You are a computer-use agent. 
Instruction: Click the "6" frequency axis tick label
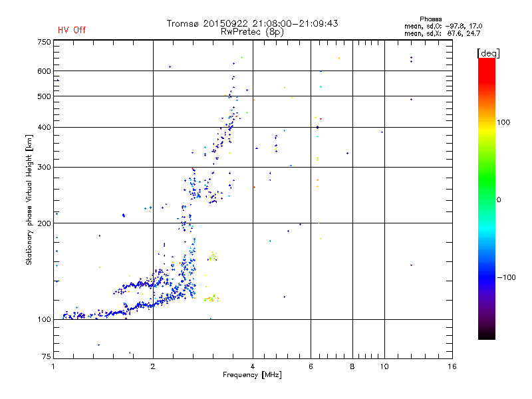(311, 366)
